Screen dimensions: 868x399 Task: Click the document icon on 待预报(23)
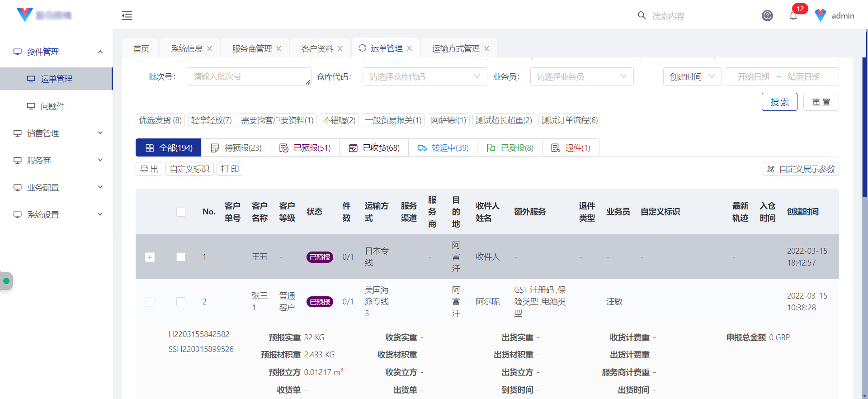point(215,148)
